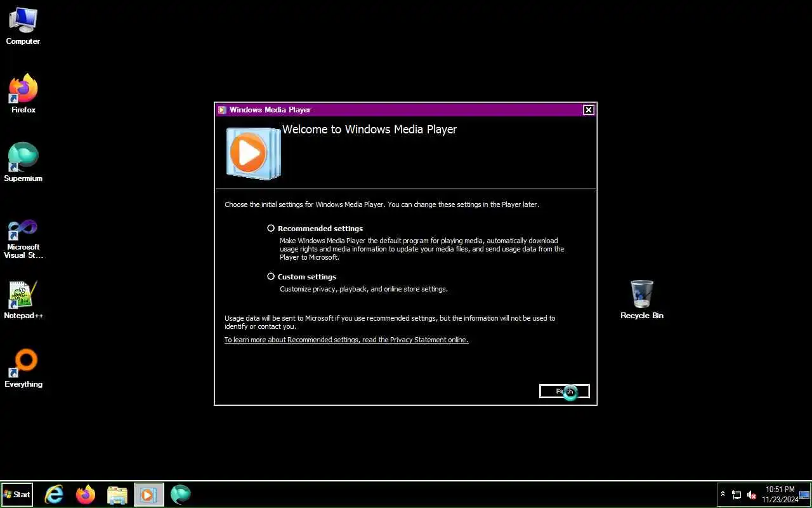Click the Finish button
Screen dimensions: 812x508
click(x=565, y=391)
